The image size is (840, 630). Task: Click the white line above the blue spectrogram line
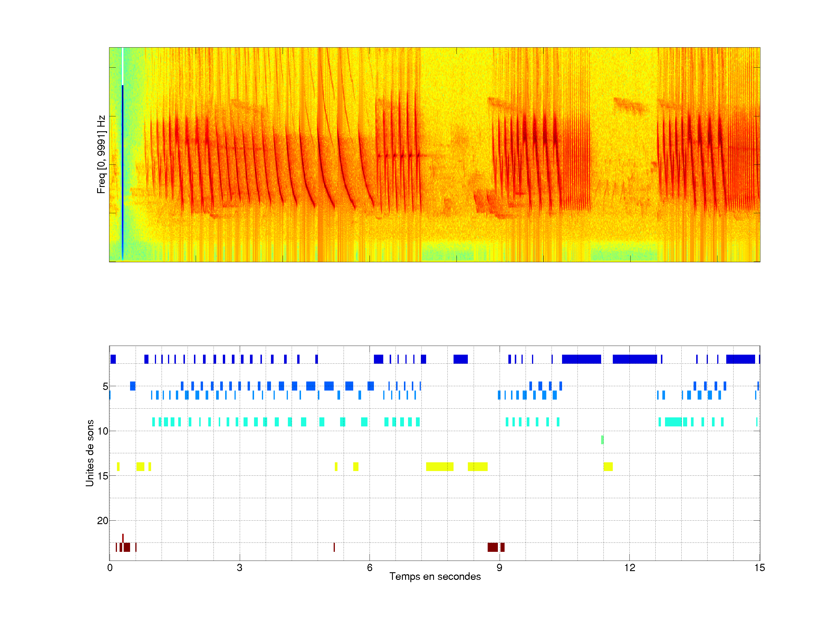(x=123, y=66)
